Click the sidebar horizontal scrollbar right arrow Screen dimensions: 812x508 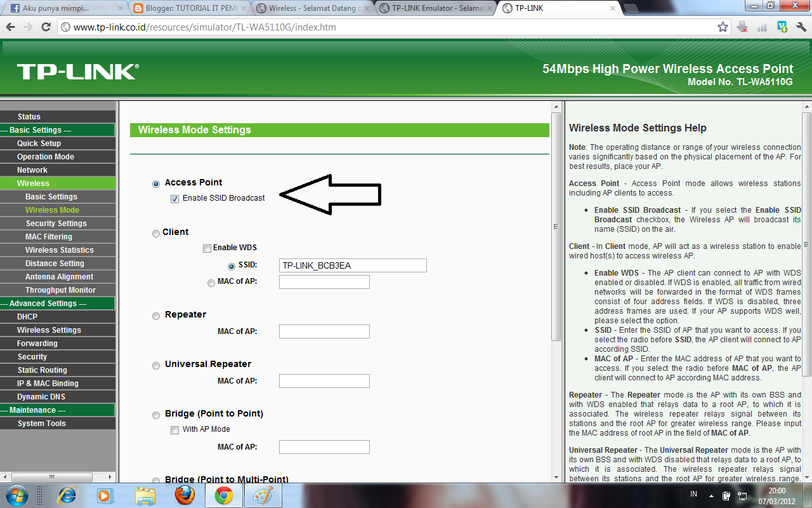111,476
